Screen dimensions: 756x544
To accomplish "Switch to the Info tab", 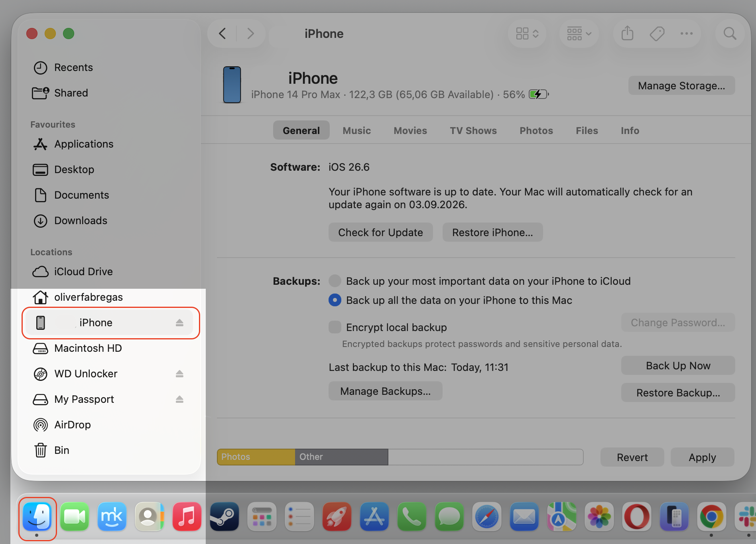I will click(x=630, y=130).
